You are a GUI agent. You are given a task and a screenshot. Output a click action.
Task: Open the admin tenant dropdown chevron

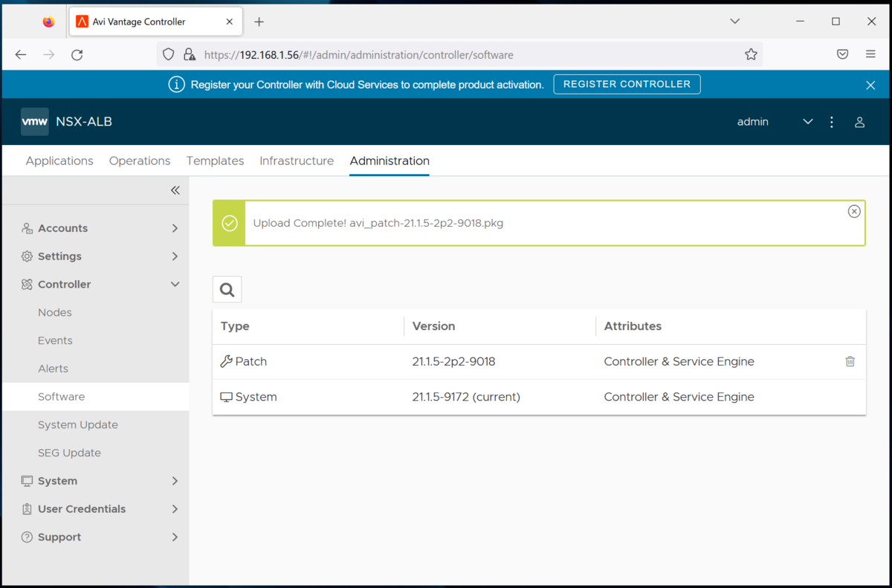[x=808, y=122]
